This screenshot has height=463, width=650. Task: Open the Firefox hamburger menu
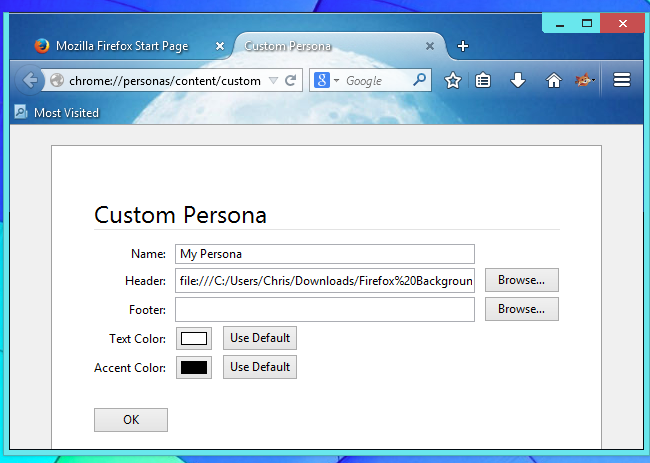pyautogui.click(x=622, y=80)
